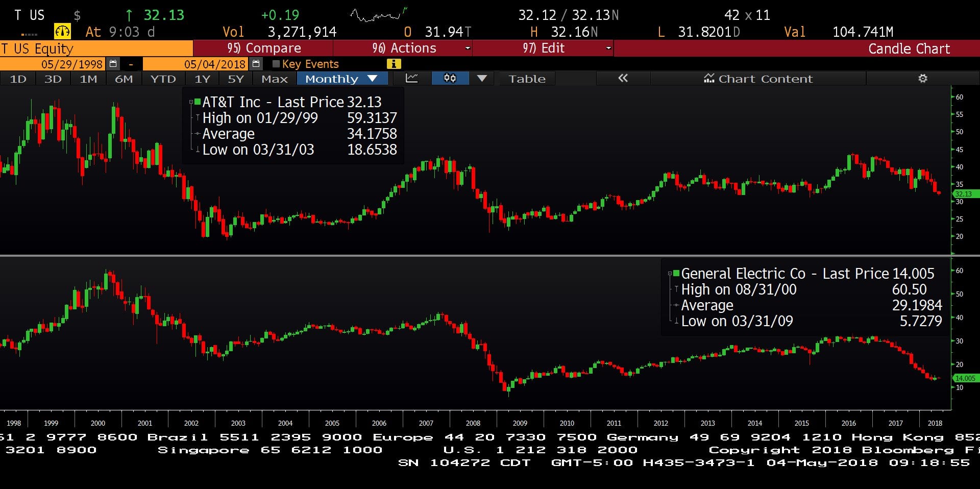Click the green 14.005 price axis tag
The width and height of the screenshot is (980, 489).
pyautogui.click(x=966, y=378)
